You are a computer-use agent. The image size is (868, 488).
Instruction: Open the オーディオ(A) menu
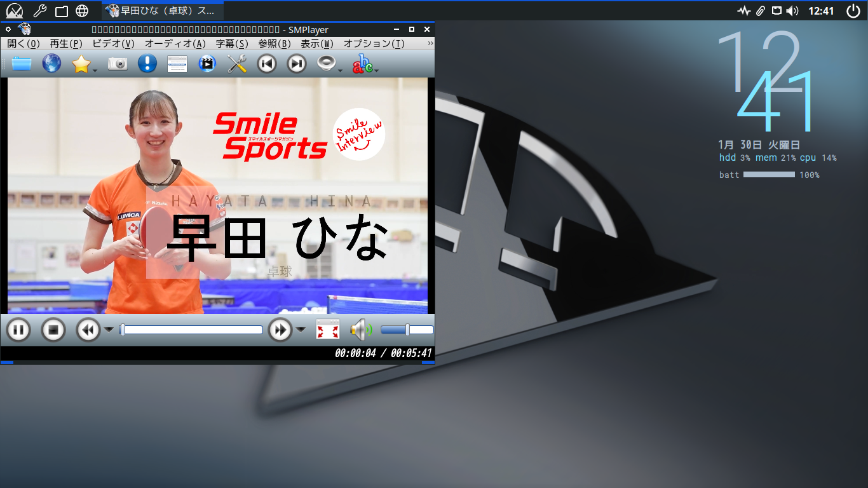click(175, 43)
